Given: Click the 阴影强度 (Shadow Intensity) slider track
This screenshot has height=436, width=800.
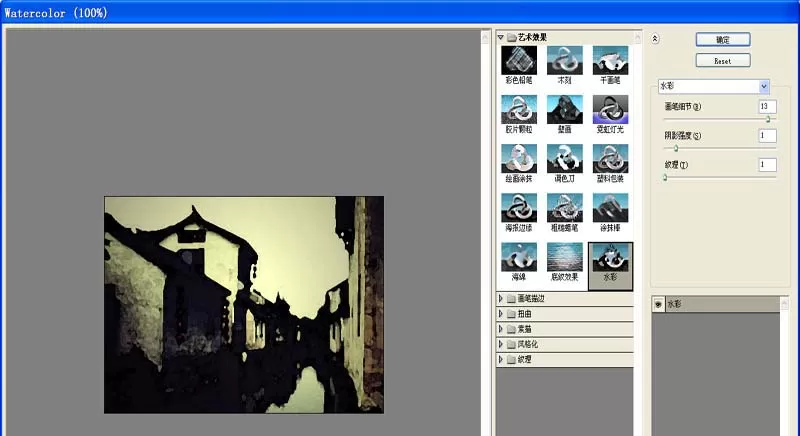Looking at the screenshot, I should coord(719,148).
